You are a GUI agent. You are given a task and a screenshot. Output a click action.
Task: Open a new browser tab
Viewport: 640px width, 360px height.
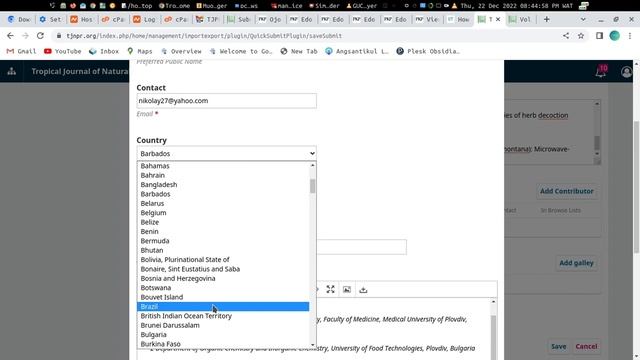click(547, 19)
